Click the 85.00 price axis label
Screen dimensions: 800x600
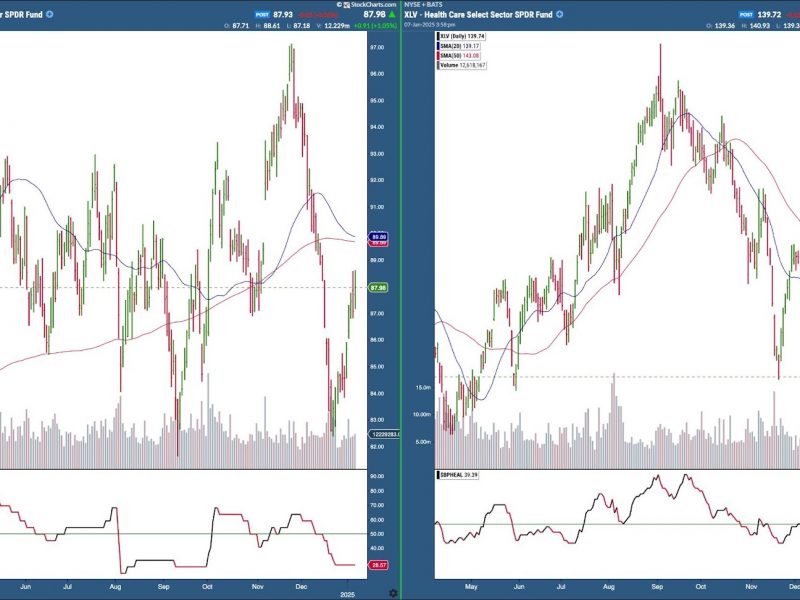(x=377, y=367)
